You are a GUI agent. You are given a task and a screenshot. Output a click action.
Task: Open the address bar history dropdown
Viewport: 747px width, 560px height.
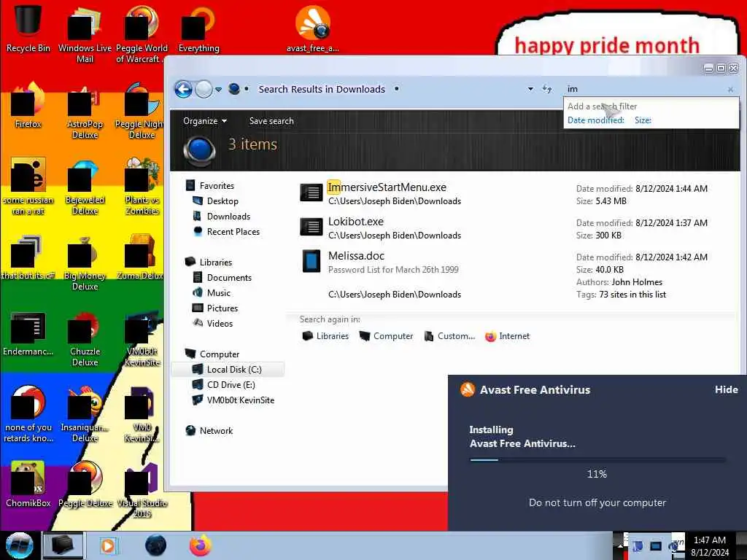(530, 89)
